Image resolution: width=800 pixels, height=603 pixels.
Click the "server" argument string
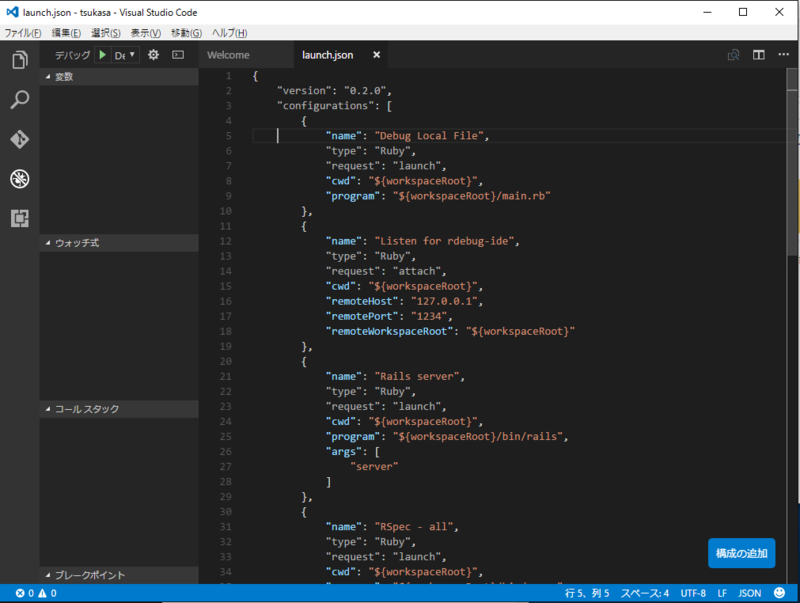click(374, 467)
